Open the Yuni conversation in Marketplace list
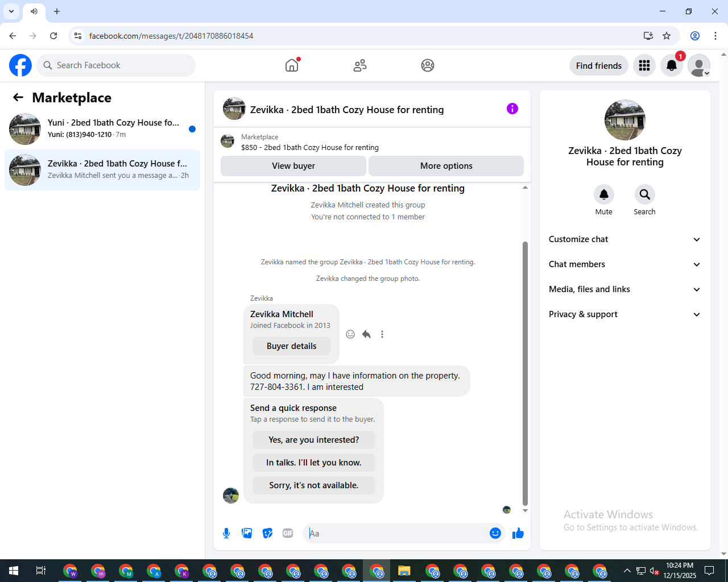 [102, 129]
